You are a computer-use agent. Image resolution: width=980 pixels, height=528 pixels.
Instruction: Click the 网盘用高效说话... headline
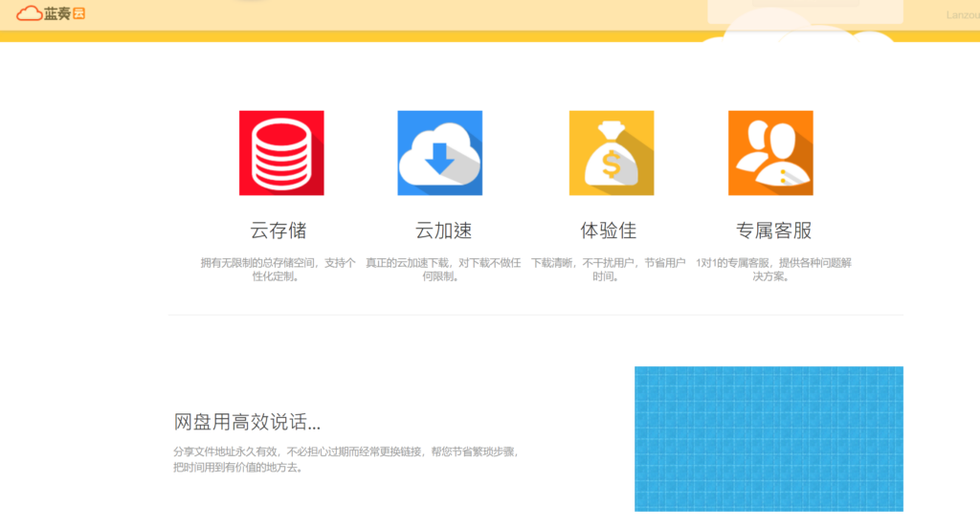point(247,422)
